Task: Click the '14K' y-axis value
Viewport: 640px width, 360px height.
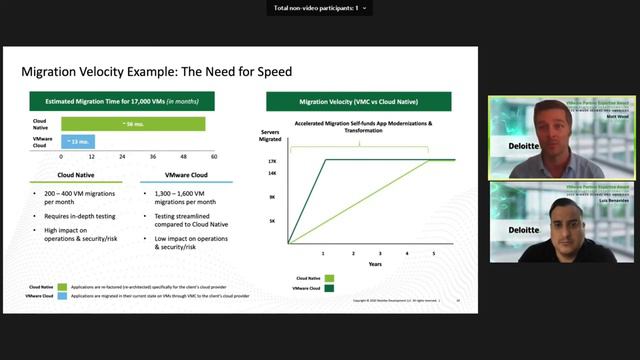Action: [272, 173]
